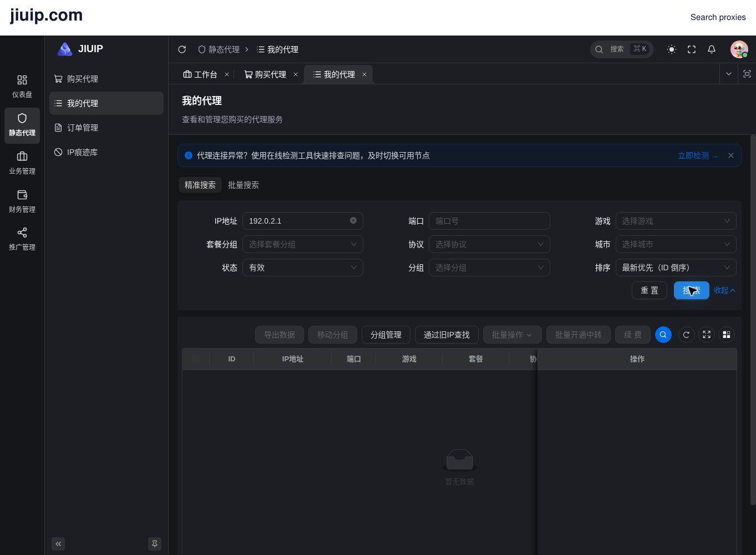Click the 端口 input field
This screenshot has height=555, width=756.
[x=489, y=221]
